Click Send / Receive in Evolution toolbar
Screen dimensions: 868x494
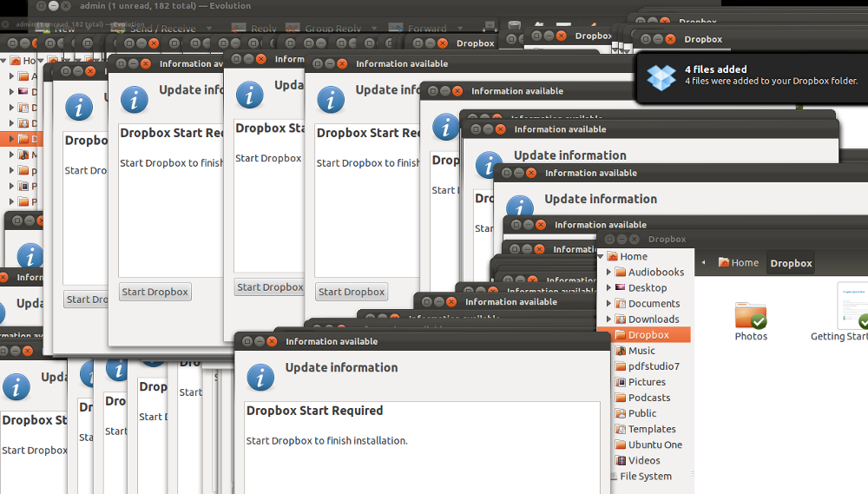(155, 29)
